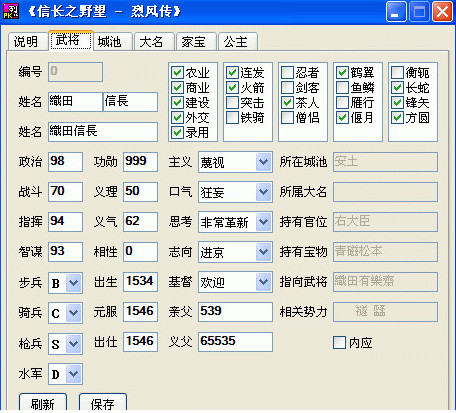The width and height of the screenshot is (456, 413).
Task: Enable the 雁行 formation checkbox
Action: point(342,102)
